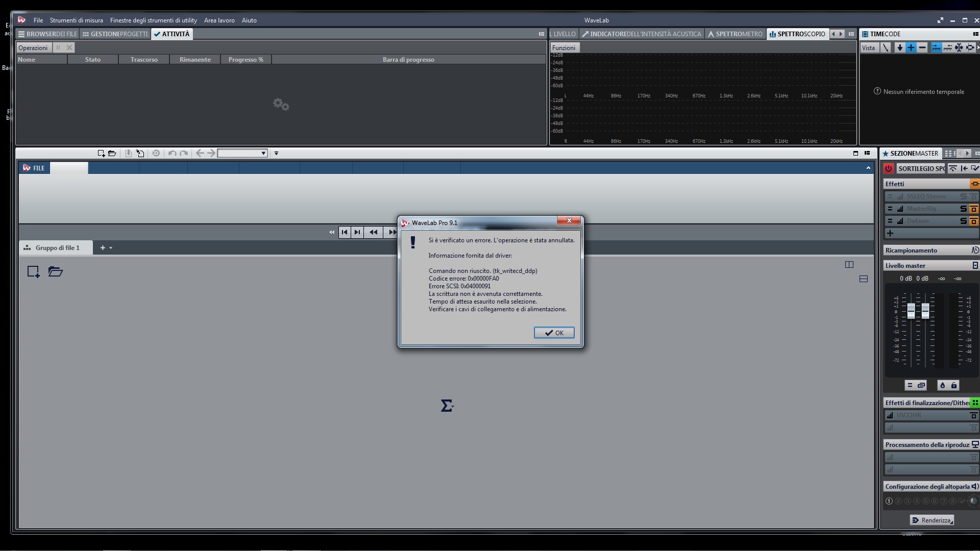Skip to start with transport button
Image resolution: width=980 pixels, height=551 pixels.
point(345,232)
